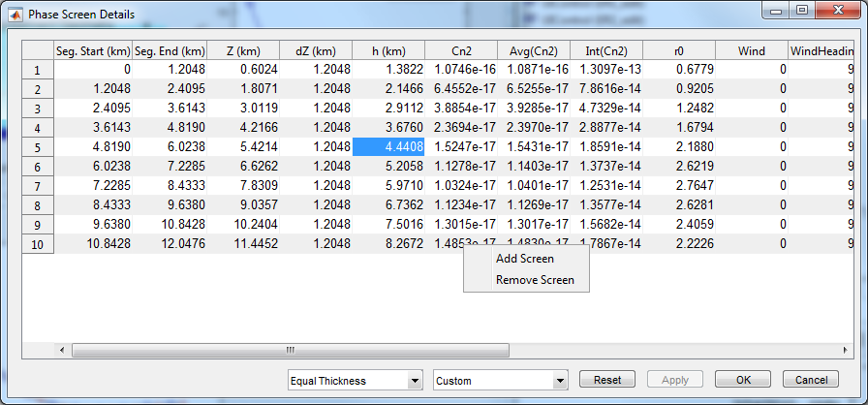Click h cell 5.2058

pos(388,166)
